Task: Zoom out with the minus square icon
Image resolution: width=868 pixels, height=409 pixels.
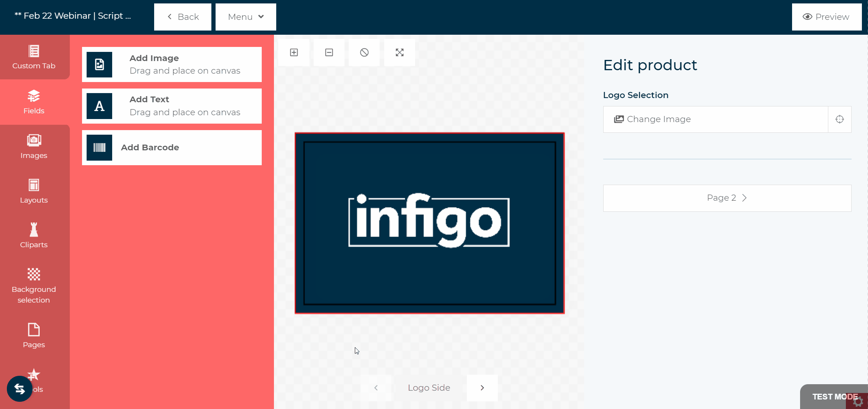Action: pos(329,52)
